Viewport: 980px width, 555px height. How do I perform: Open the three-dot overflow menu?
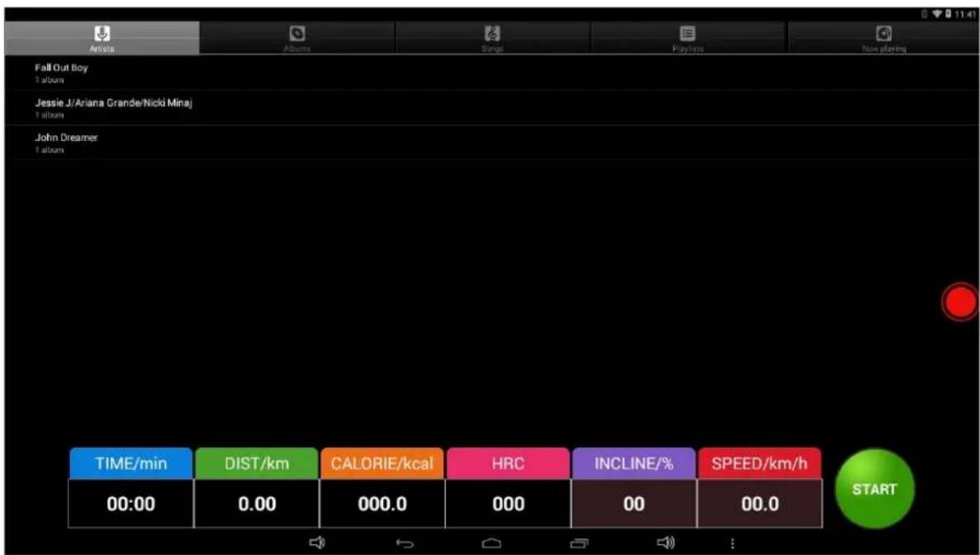(732, 543)
